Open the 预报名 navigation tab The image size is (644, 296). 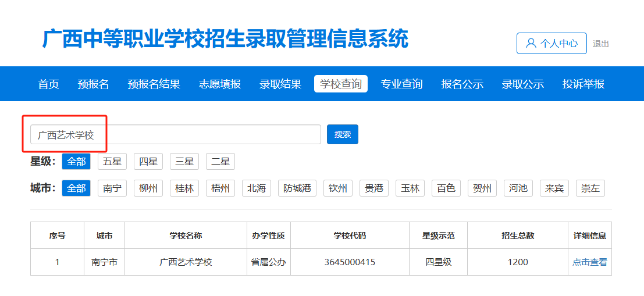tap(93, 84)
